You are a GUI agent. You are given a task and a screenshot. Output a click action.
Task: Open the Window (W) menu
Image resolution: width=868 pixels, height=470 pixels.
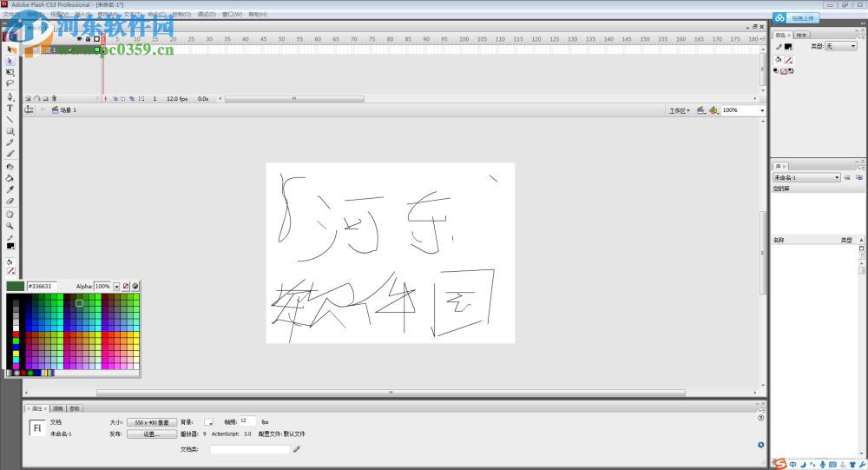coord(232,15)
